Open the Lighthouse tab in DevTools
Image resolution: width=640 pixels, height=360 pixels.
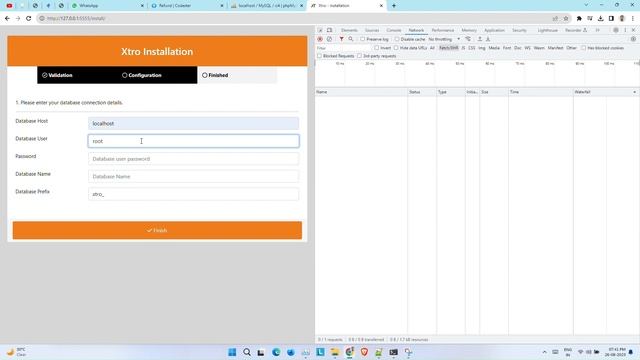(547, 30)
